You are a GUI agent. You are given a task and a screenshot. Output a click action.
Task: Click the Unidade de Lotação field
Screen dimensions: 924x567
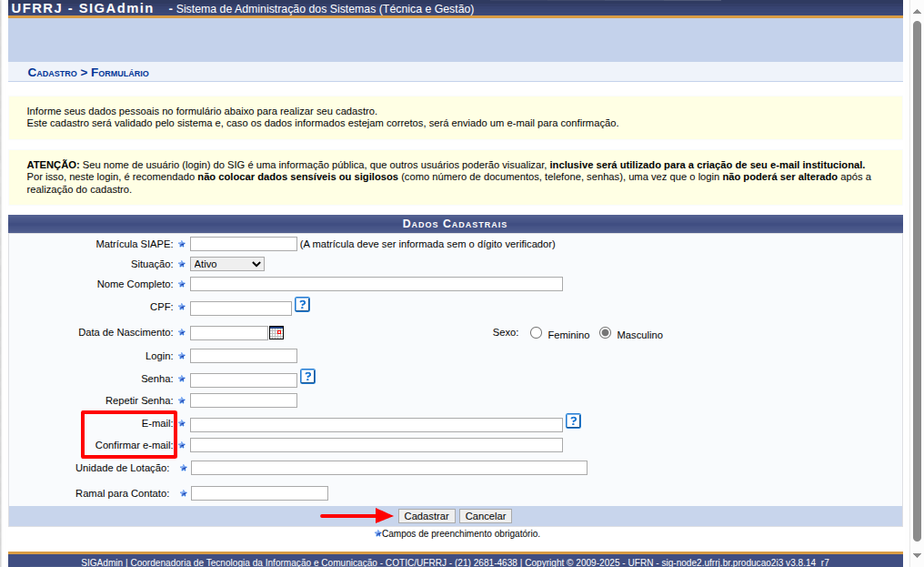point(389,468)
